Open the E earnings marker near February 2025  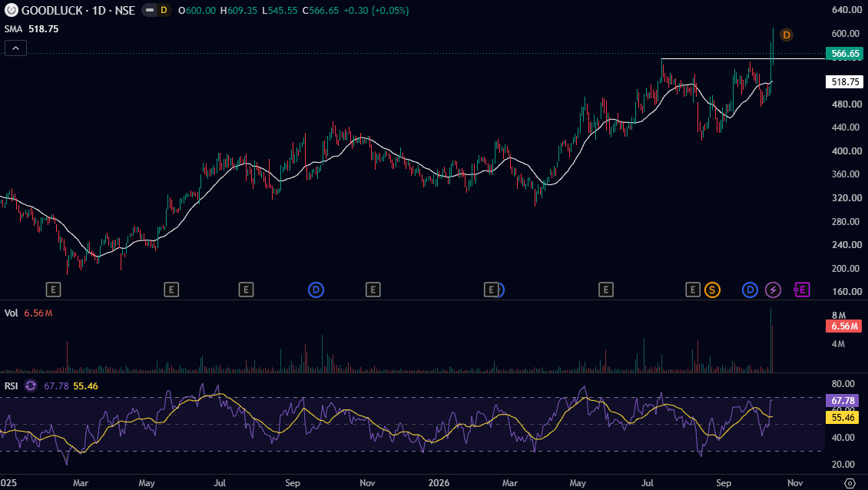(x=53, y=290)
